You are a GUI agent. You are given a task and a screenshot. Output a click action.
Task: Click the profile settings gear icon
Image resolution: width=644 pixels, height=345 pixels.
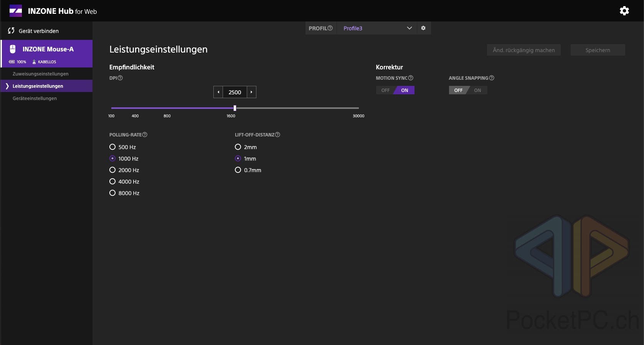point(423,28)
